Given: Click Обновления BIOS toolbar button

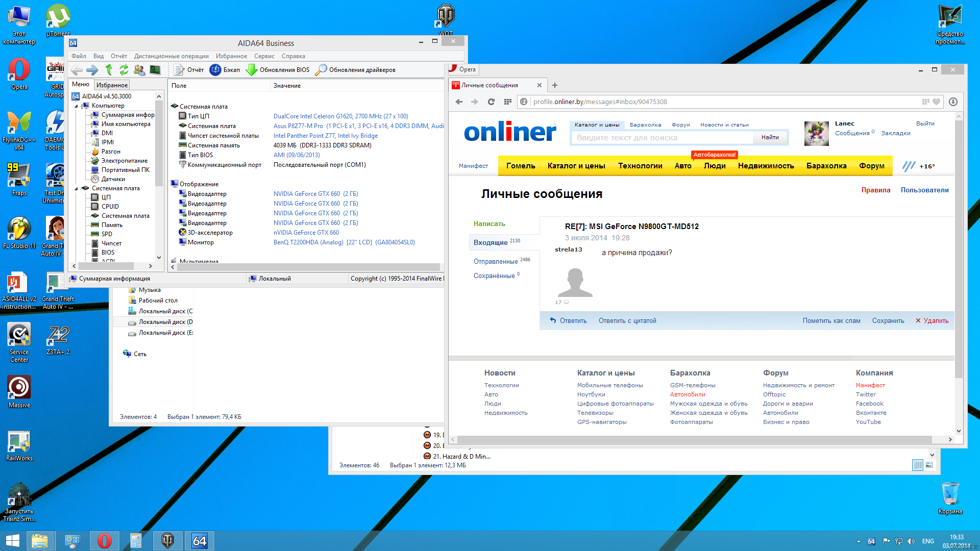Looking at the screenshot, I should (x=278, y=70).
